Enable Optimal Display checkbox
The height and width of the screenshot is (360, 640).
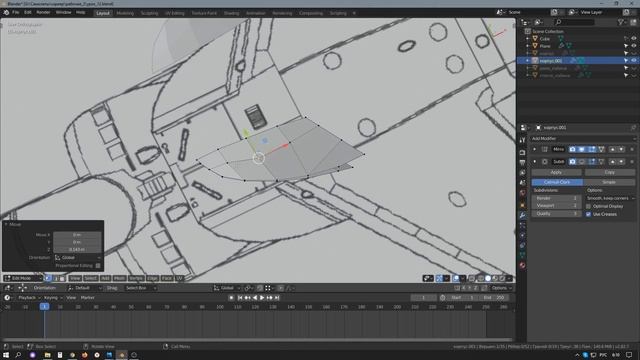[588, 207]
